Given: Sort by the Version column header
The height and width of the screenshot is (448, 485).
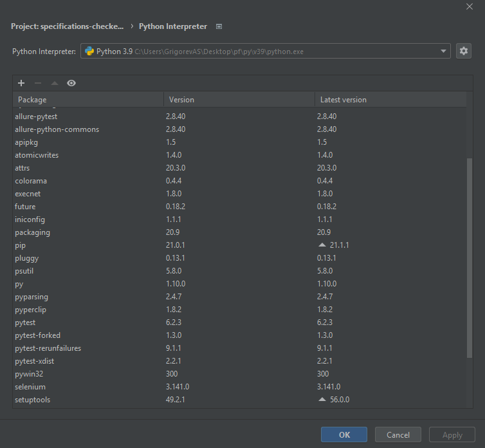Looking at the screenshot, I should [239, 99].
